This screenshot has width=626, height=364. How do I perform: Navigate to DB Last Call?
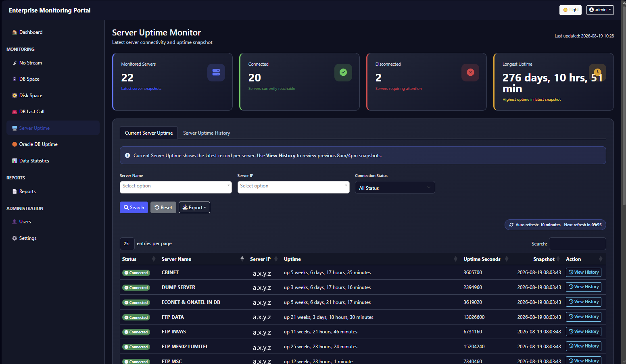point(53,112)
